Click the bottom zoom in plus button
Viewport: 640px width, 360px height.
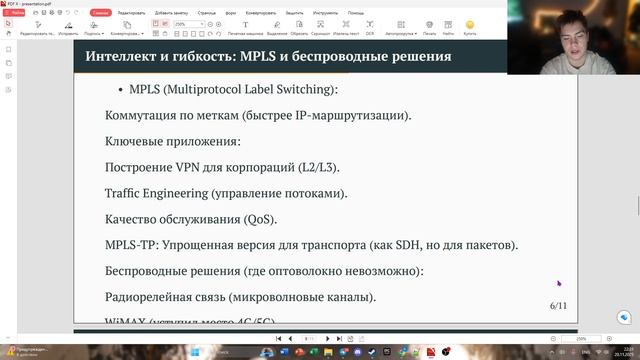click(609, 339)
